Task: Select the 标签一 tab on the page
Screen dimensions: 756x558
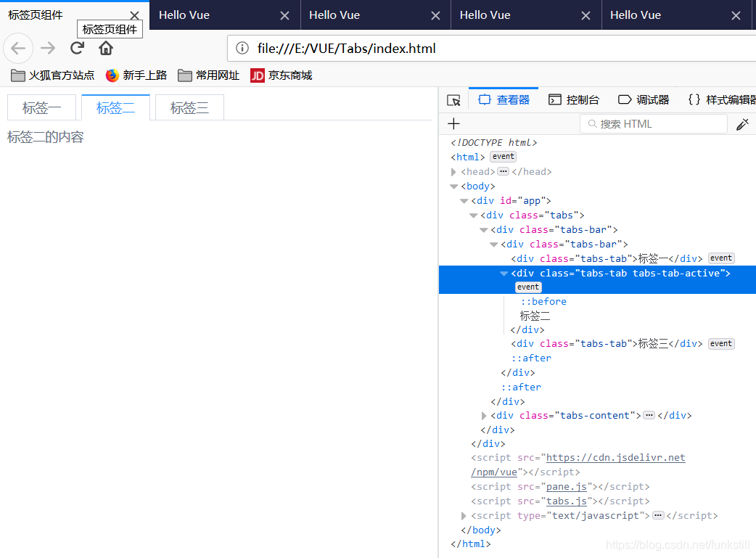Action: (41, 107)
